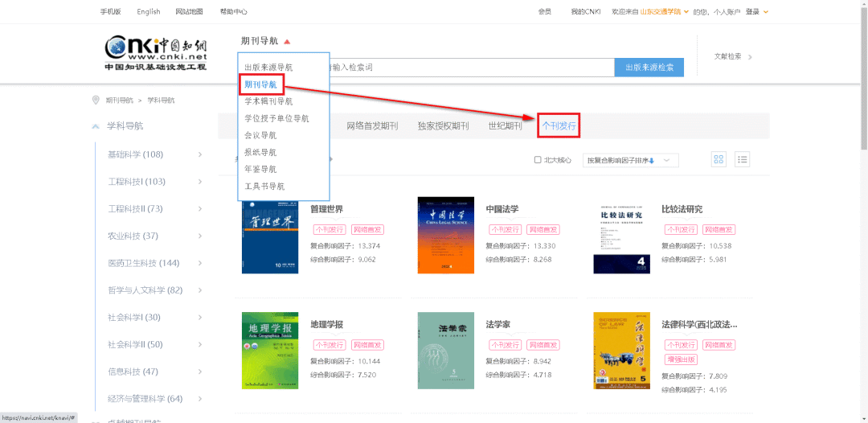Click 文献检索 link
The height and width of the screenshot is (423, 868).
(x=727, y=56)
